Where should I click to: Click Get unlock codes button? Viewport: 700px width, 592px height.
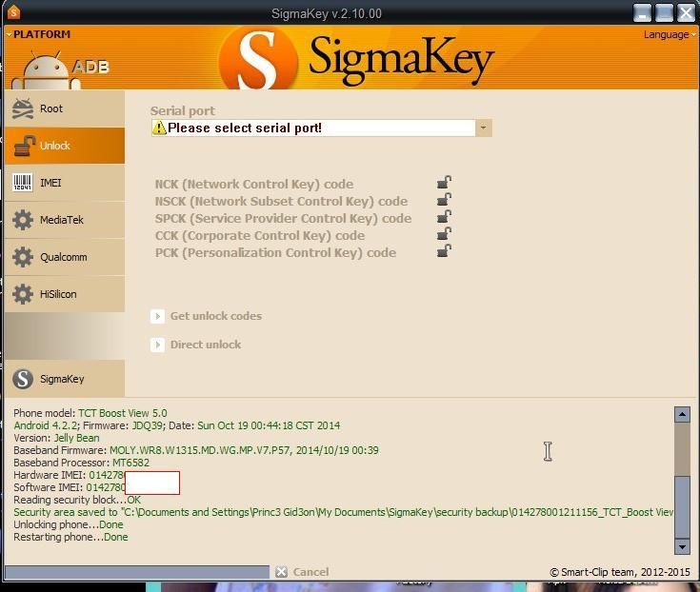[x=214, y=316]
